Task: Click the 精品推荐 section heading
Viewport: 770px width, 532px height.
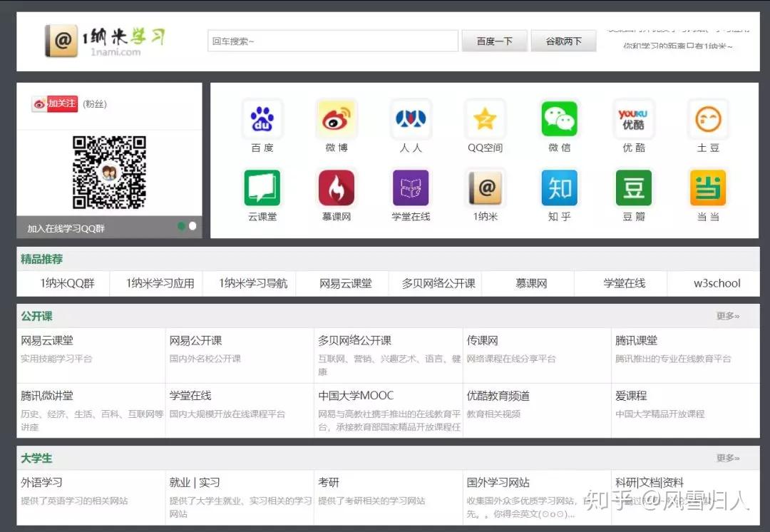Action: (x=42, y=259)
